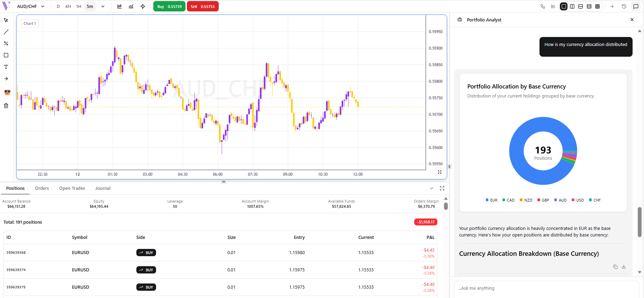This screenshot has height=298, width=644.
Task: Click the EUR legend color swatch
Action: point(487,200)
